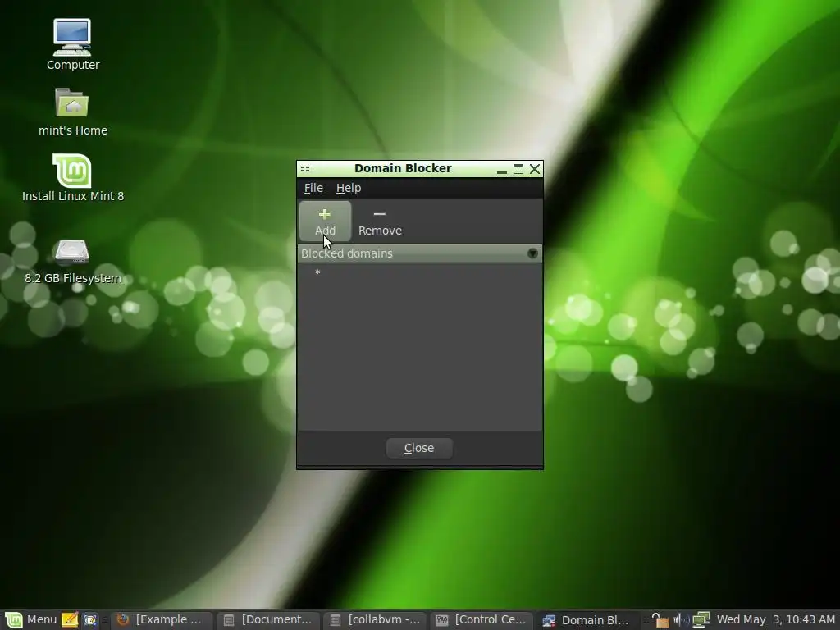Click the Add domain button
The image size is (840, 630).
point(325,221)
